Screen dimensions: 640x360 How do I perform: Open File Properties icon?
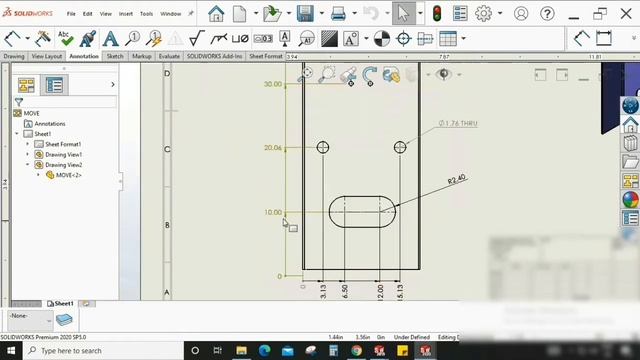pyautogui.click(x=460, y=13)
